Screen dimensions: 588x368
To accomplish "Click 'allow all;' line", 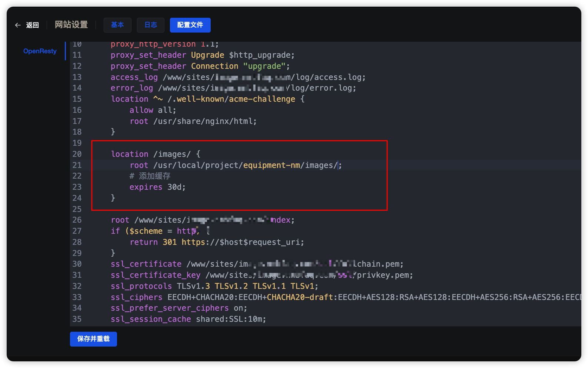I will pyautogui.click(x=153, y=110).
